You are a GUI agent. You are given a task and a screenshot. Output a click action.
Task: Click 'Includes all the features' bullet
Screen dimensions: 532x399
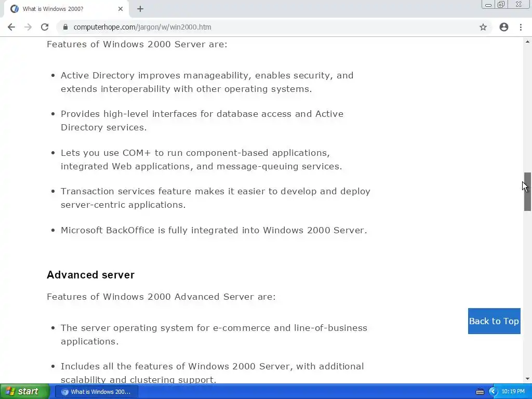[212, 373]
